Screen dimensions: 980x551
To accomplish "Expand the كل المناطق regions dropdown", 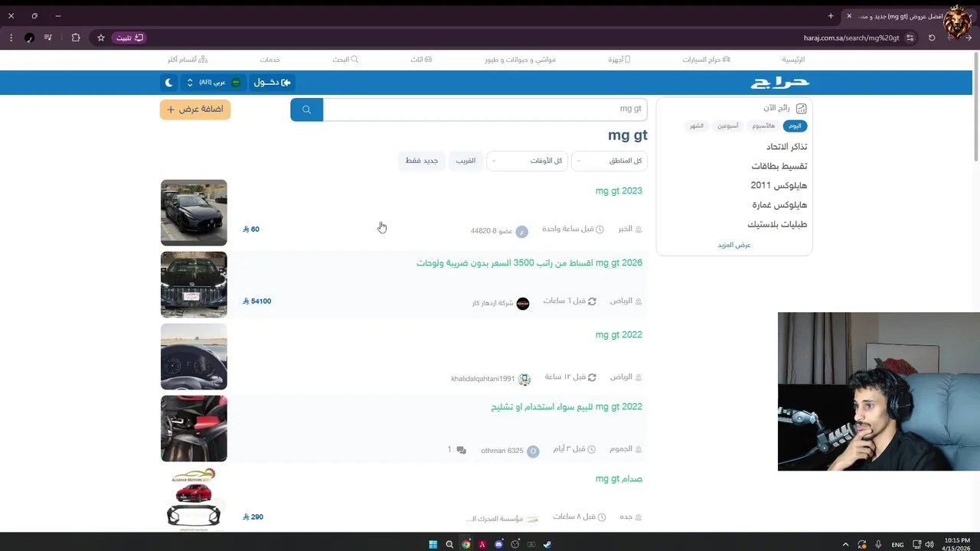I will [x=610, y=161].
